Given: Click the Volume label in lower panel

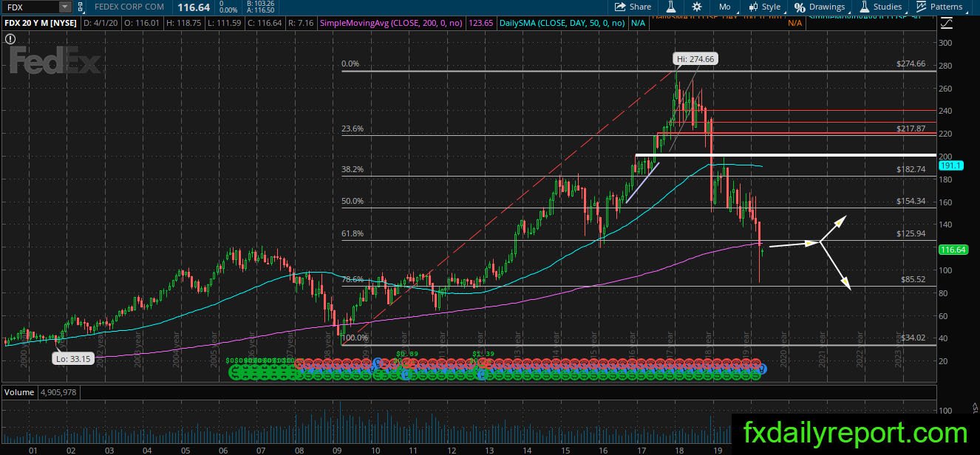Looking at the screenshot, I should (x=18, y=392).
